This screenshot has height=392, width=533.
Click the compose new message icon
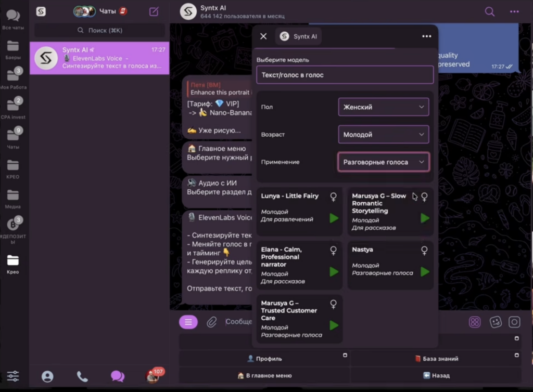pyautogui.click(x=154, y=11)
